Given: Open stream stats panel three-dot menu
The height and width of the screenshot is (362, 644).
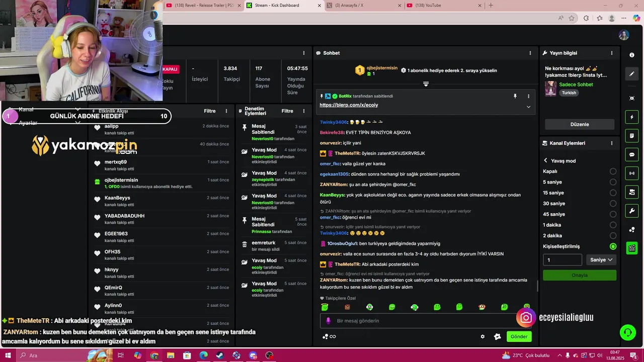Looking at the screenshot, I should [303, 53].
